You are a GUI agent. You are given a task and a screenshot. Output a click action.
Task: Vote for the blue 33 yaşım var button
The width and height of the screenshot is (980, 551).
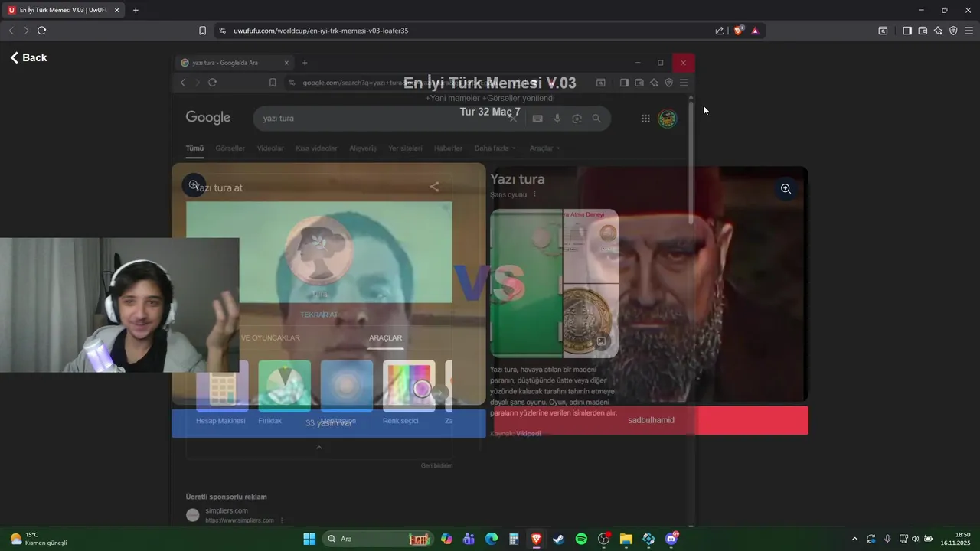click(328, 423)
